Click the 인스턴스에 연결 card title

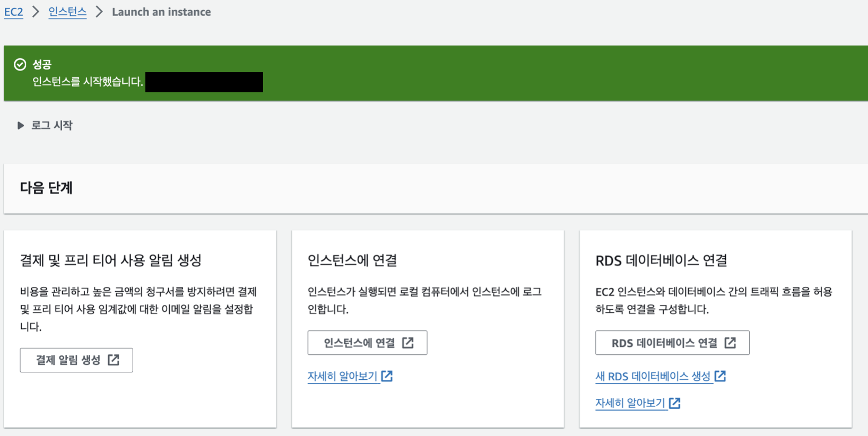tap(352, 260)
